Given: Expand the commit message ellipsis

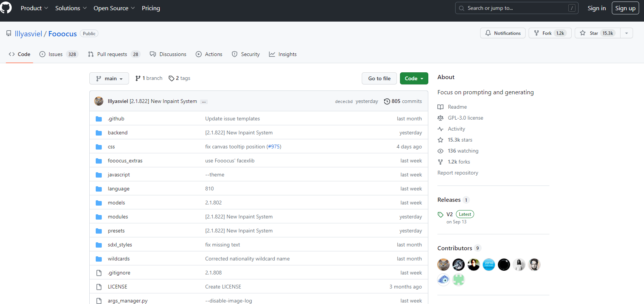Looking at the screenshot, I should coord(204,101).
